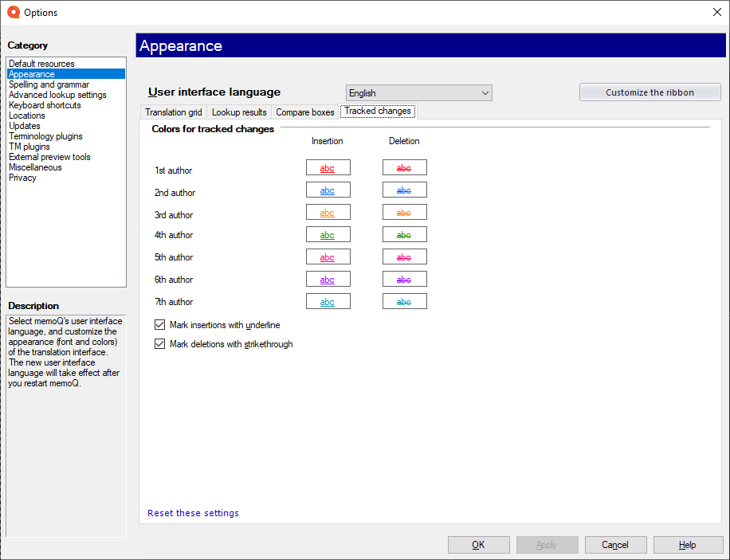730x560 pixels.
Task: Select the Tracked changes tab
Action: [x=378, y=111]
